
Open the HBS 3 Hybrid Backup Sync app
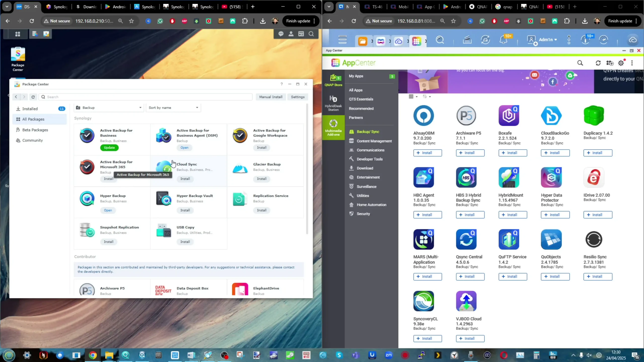pyautogui.click(x=466, y=177)
